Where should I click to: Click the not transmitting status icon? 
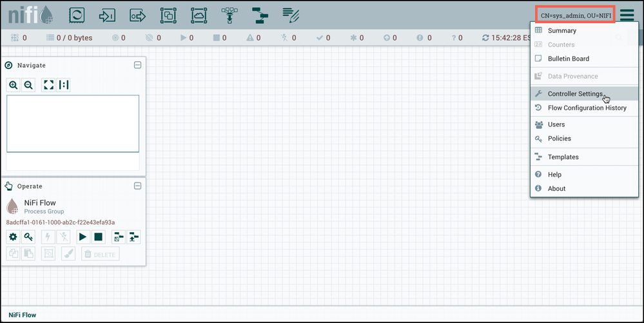149,37
